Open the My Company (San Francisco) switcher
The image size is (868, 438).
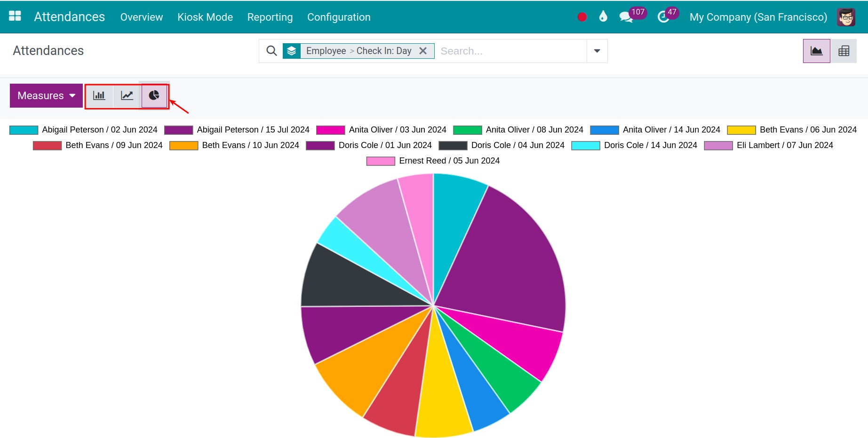[758, 17]
